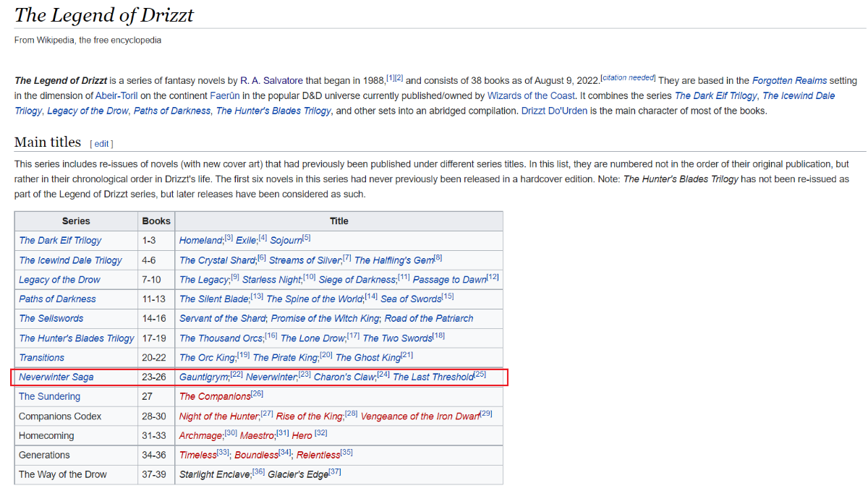Viewport: 868px width, 496px height.
Task: Click The Spine of the World title
Action: [x=315, y=299]
